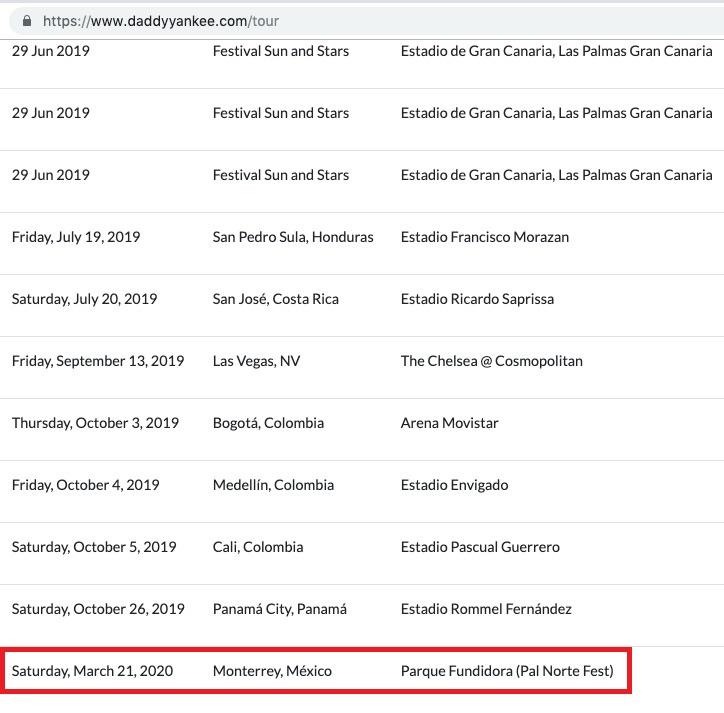Click the Arena Movistar venue
This screenshot has width=724, height=713.
[449, 423]
